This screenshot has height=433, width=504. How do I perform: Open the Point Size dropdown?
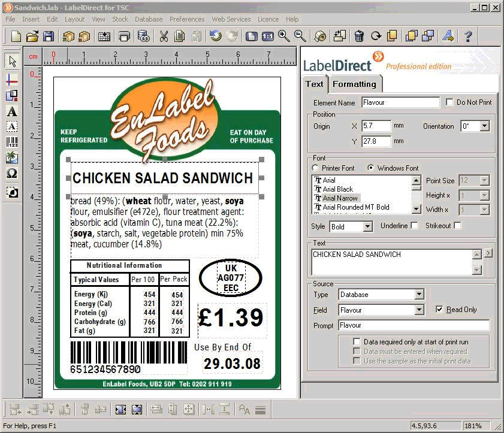pyautogui.click(x=484, y=180)
